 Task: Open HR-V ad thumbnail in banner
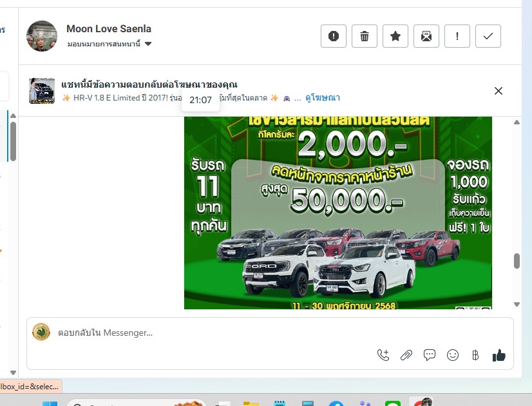coord(42,91)
